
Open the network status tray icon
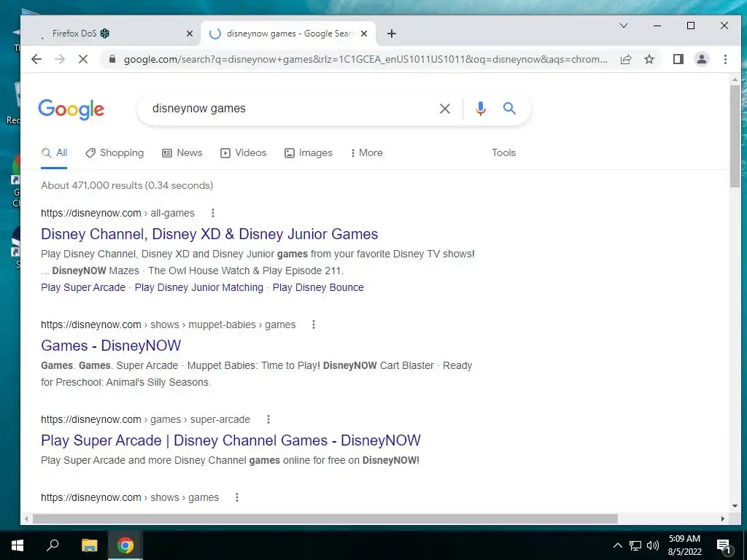coord(635,545)
